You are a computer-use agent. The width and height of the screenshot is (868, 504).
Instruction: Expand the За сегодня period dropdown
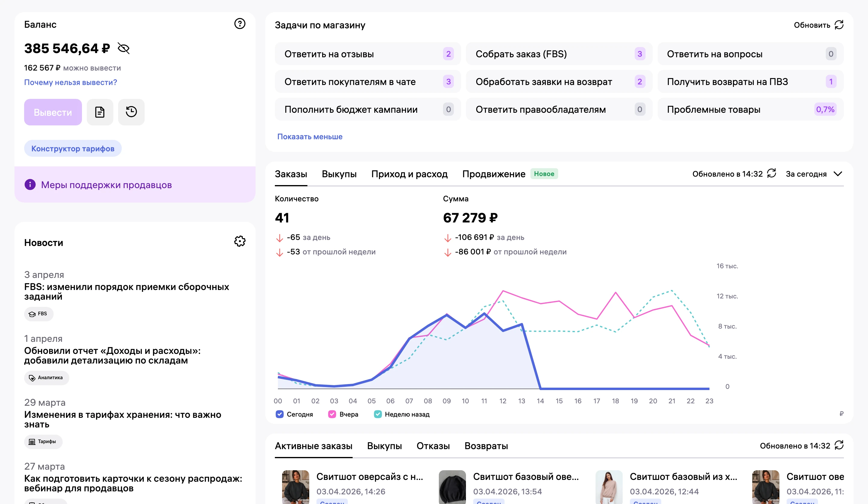[814, 174]
